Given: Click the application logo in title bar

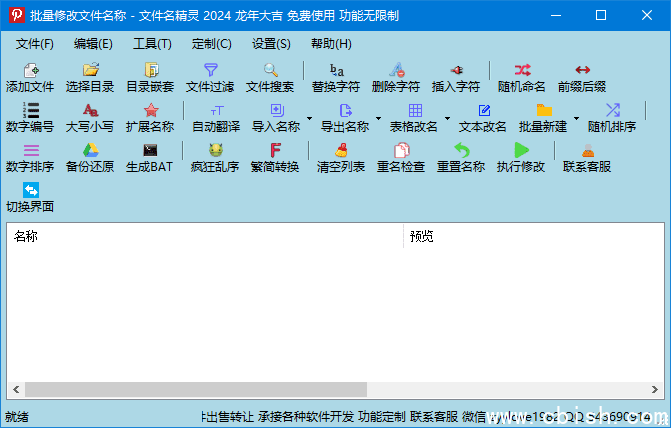Looking at the screenshot, I should coord(17,15).
